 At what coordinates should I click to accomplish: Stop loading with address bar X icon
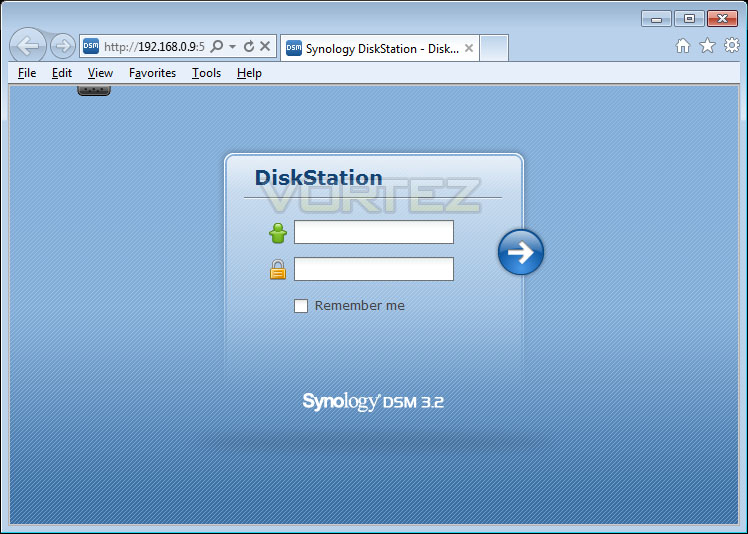[265, 46]
